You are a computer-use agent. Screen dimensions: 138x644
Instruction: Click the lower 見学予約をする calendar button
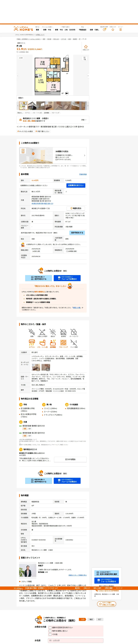coord(39,481)
